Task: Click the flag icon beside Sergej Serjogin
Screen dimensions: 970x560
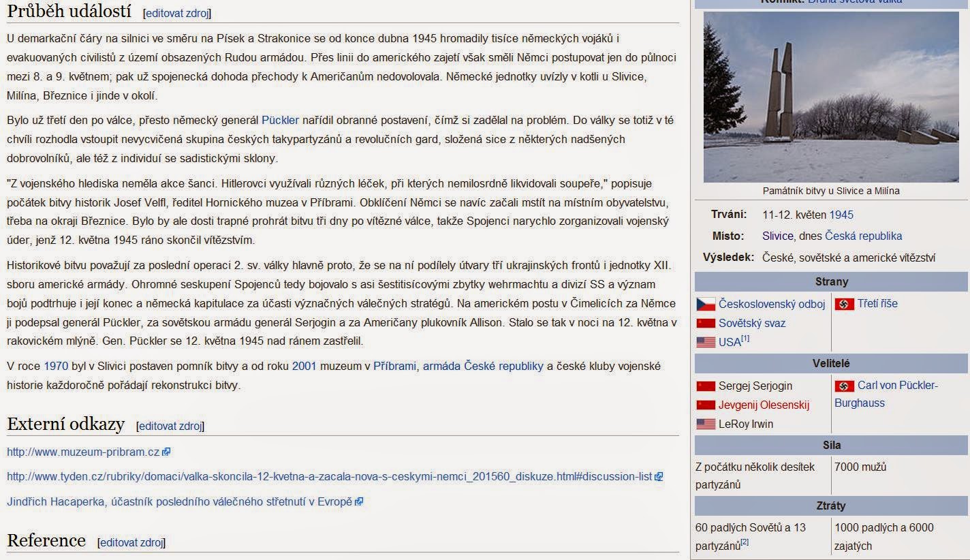Action: point(706,386)
